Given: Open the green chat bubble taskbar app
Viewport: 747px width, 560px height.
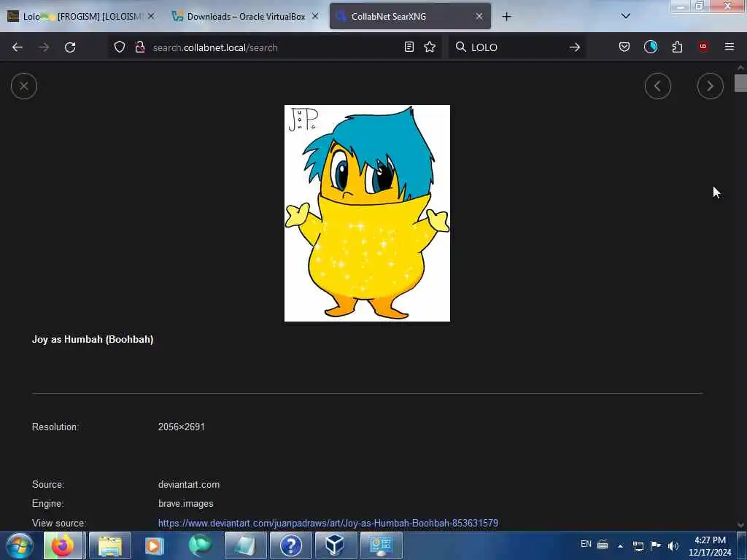Looking at the screenshot, I should (200, 545).
